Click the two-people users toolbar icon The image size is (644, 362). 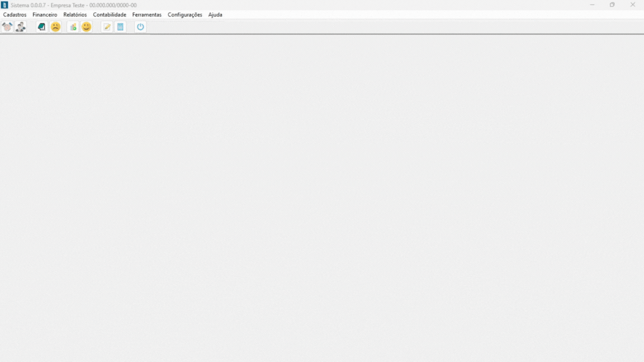(x=21, y=27)
